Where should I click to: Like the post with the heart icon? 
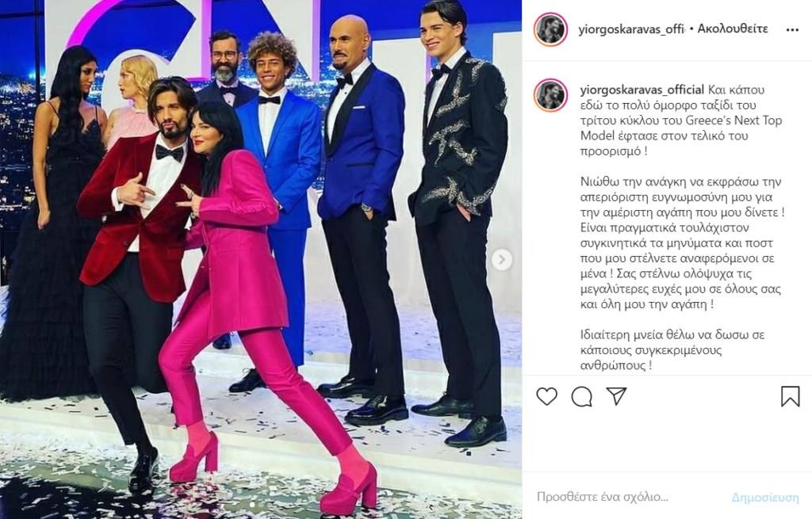546,397
